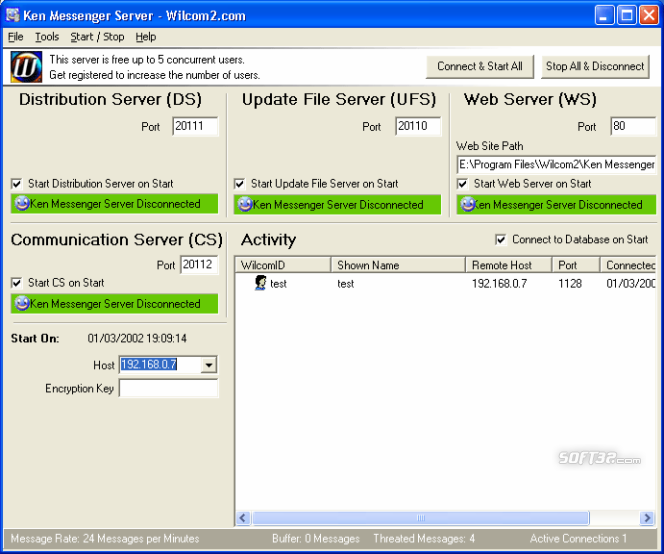Click the Connect & Start All button
664x554 pixels.
pyautogui.click(x=480, y=66)
